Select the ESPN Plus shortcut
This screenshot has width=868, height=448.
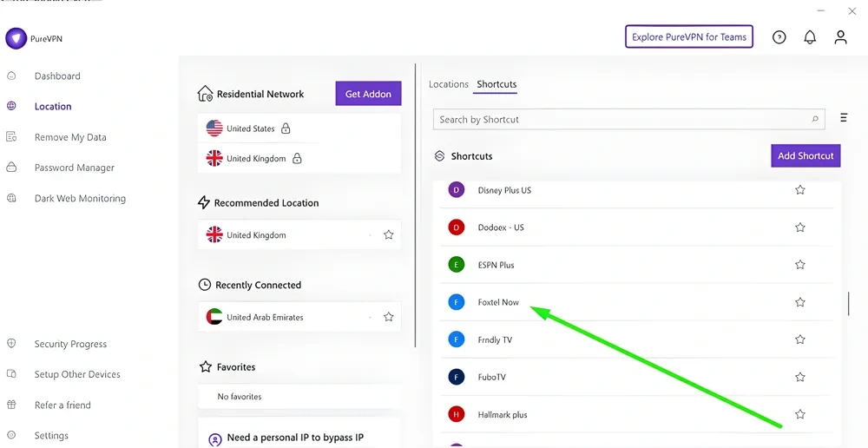(636, 265)
